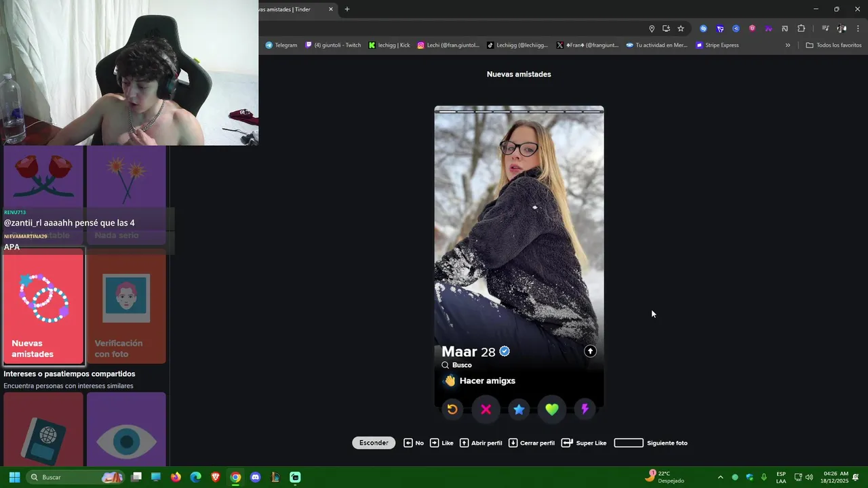
Task: Open the Fran X bookmark
Action: [587, 45]
